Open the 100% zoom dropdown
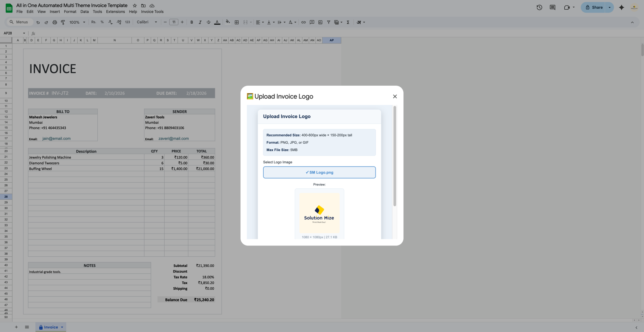 point(77,22)
